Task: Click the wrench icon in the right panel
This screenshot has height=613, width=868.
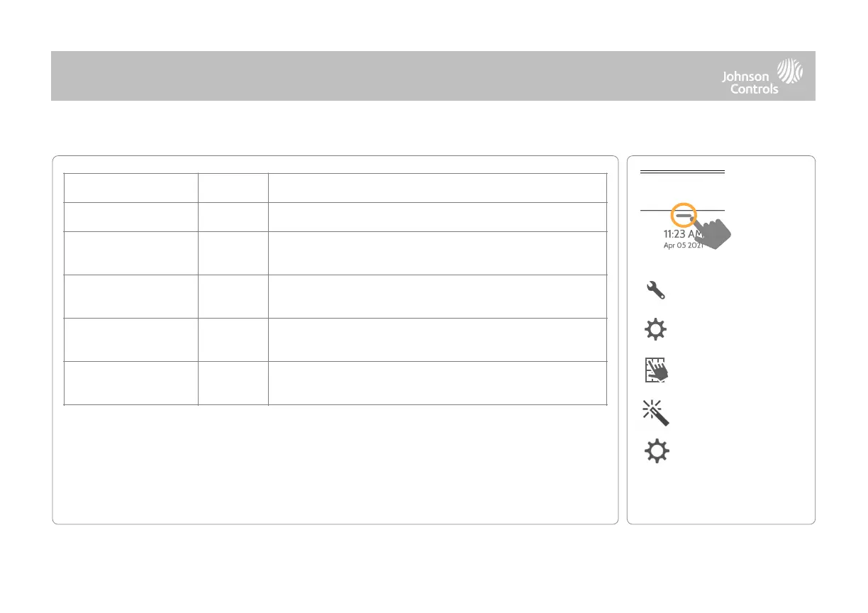Action: (657, 290)
